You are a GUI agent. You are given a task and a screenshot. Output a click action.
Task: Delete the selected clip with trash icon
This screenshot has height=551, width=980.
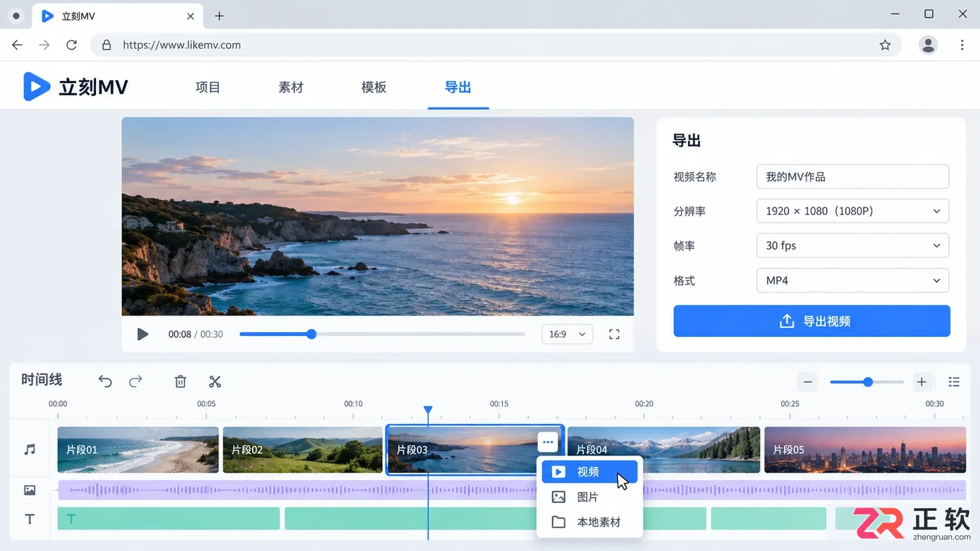180,382
